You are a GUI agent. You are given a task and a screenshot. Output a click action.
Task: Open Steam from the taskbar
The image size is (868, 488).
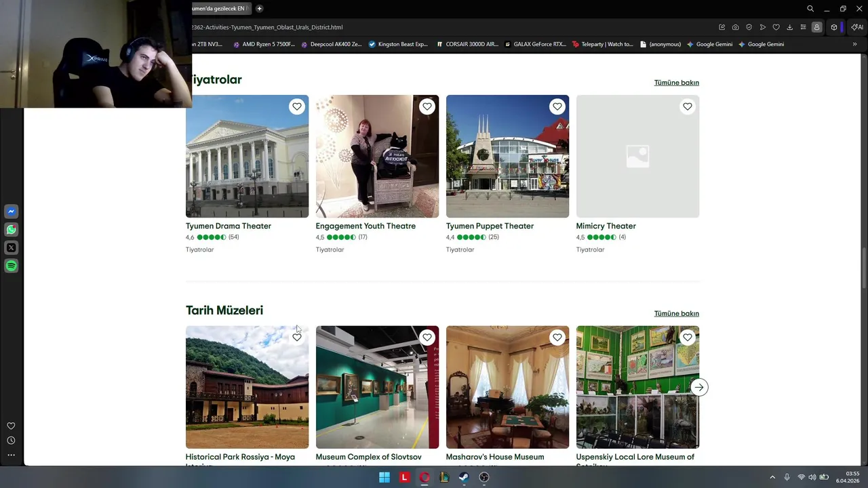click(464, 477)
